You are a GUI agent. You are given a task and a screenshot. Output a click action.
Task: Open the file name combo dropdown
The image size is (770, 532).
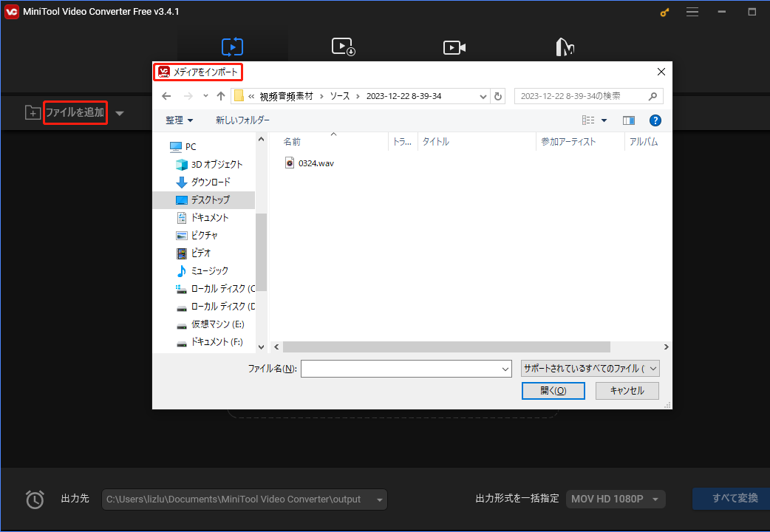505,369
